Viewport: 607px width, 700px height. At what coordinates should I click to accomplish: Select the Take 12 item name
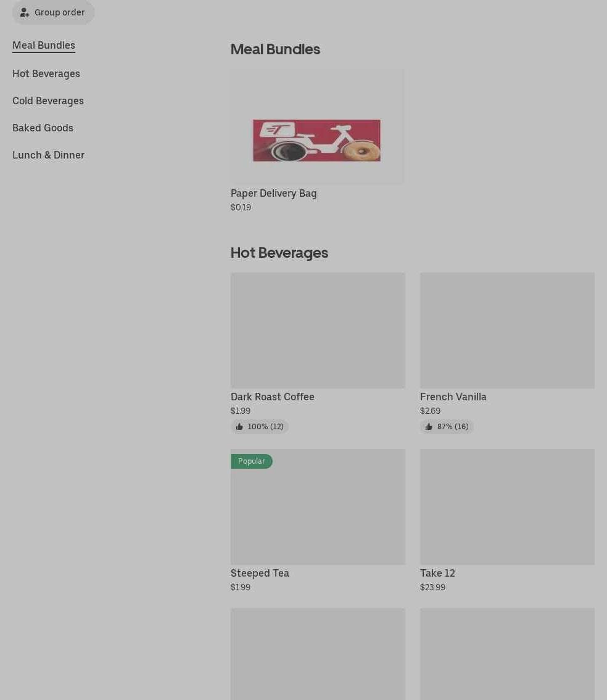(x=438, y=573)
